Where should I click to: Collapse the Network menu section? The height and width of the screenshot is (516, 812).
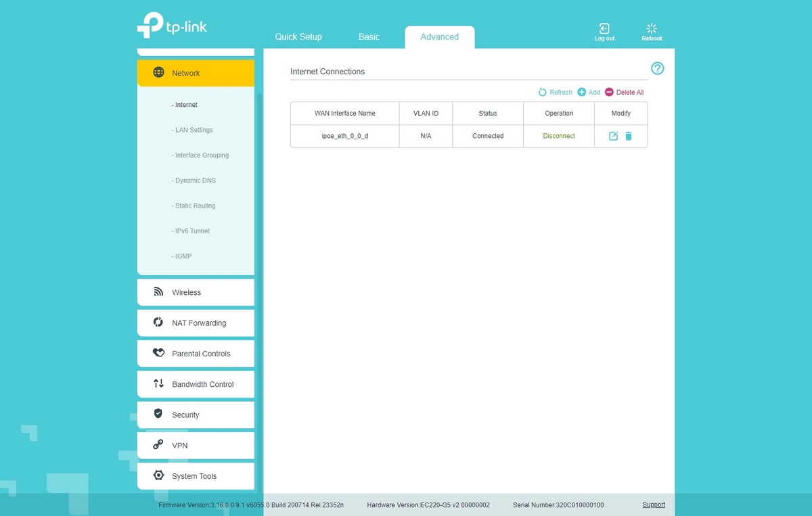pos(196,73)
